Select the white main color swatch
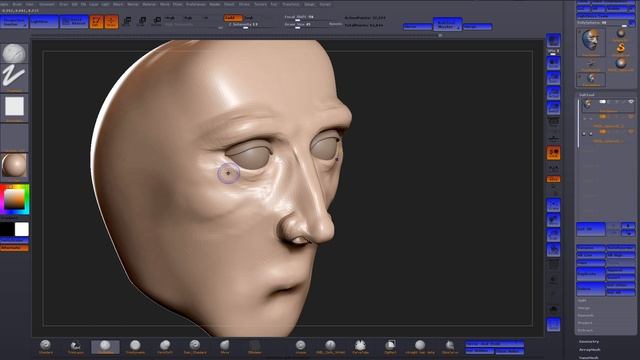This screenshot has width=640, height=360. click(22, 229)
